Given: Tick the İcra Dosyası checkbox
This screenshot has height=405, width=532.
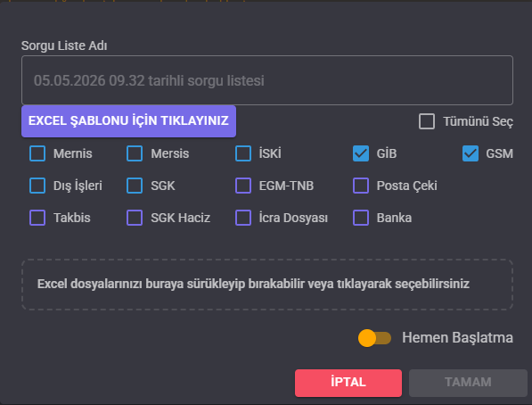Looking at the screenshot, I should (243, 218).
